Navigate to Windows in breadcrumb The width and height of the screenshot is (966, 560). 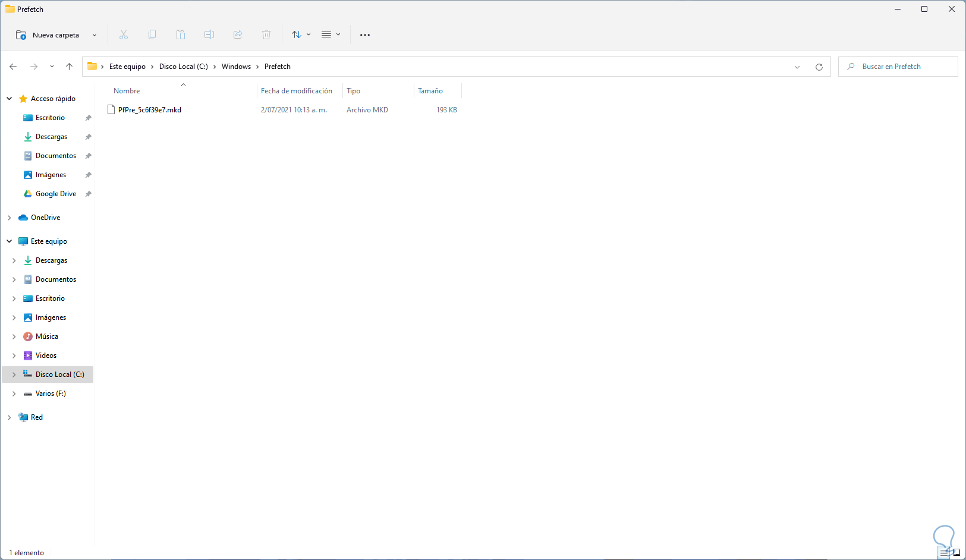coord(237,67)
